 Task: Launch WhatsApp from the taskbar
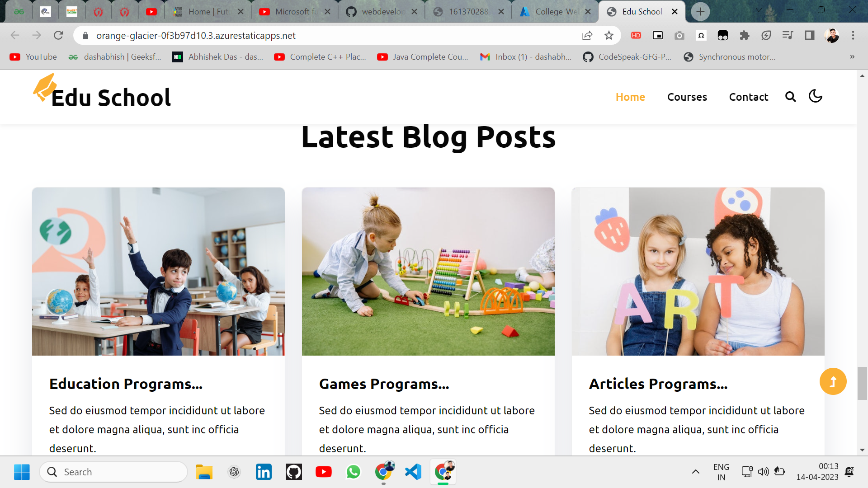pyautogui.click(x=354, y=471)
